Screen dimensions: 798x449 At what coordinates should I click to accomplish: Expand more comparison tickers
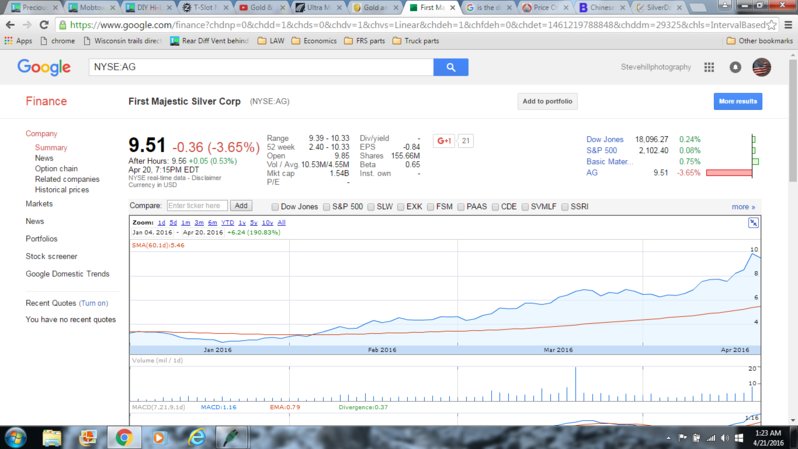[x=743, y=207]
